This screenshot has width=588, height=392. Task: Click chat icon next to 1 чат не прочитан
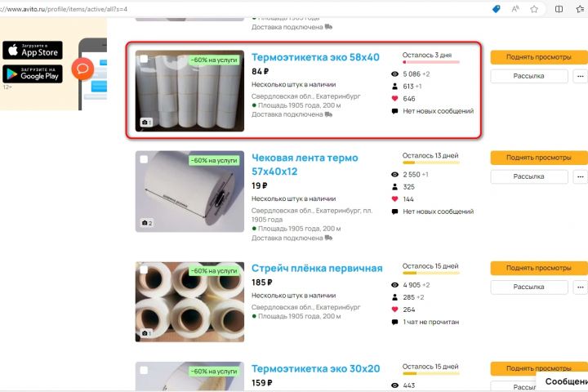click(394, 322)
